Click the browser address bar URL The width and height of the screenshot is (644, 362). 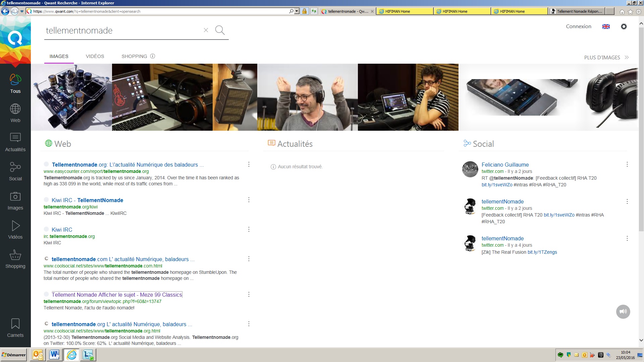point(158,11)
